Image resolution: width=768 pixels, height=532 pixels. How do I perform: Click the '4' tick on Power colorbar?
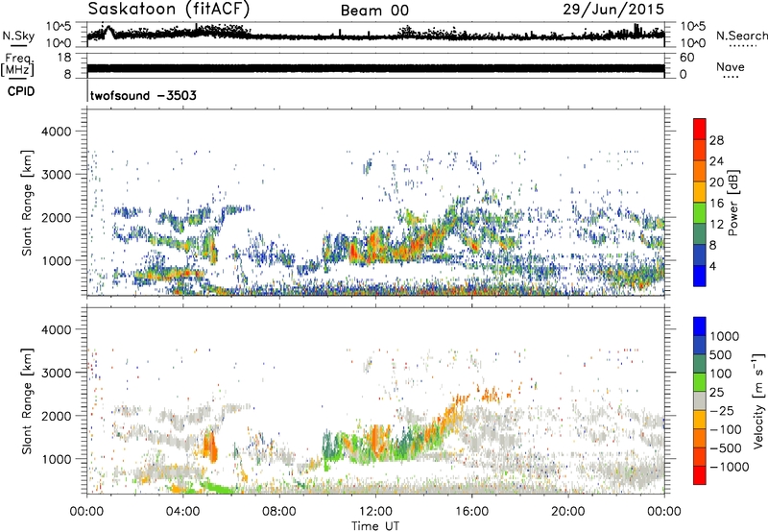coord(712,266)
